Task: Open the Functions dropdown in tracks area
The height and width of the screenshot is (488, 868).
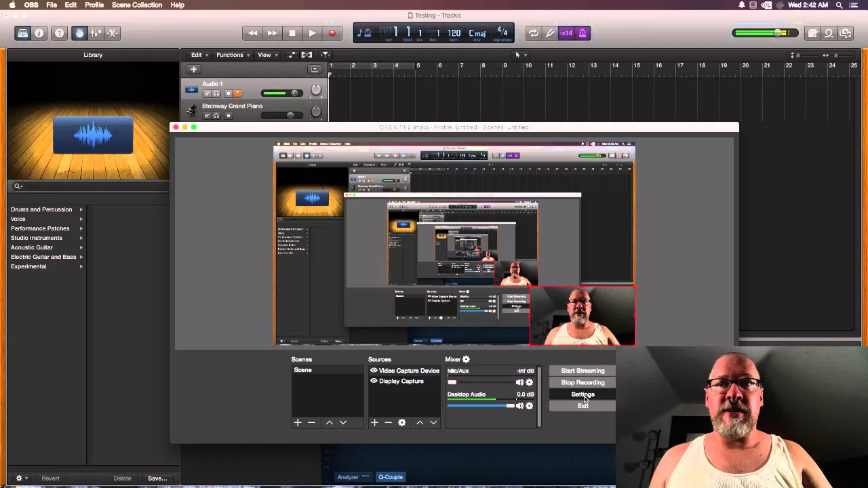Action: click(233, 55)
